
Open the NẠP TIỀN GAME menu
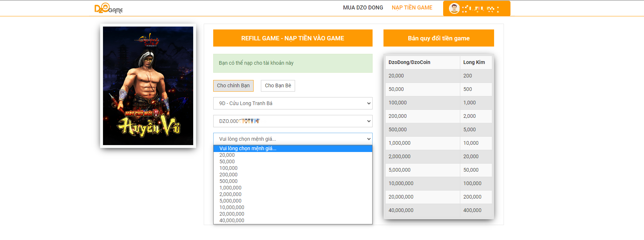point(412,8)
